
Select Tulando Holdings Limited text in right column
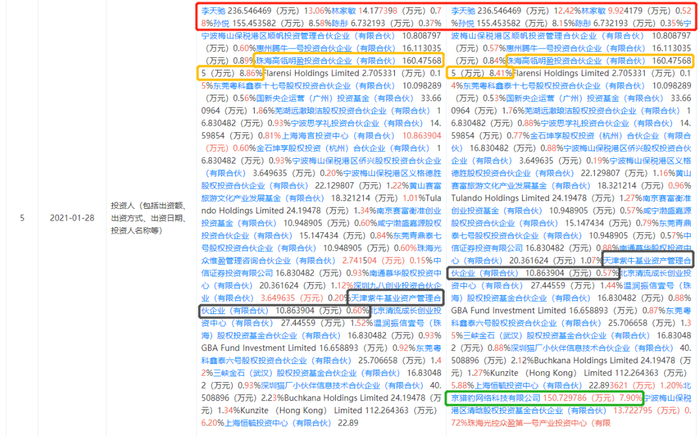(500, 198)
